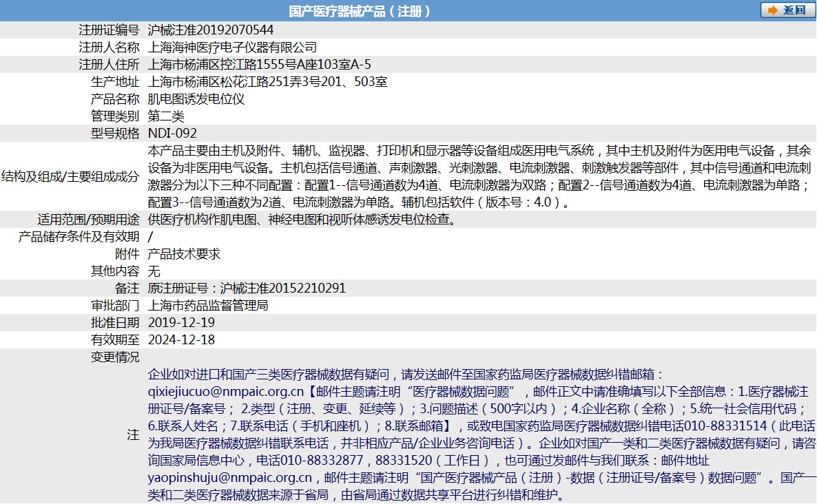Click the 附件 label
The width and height of the screenshot is (817, 504).
(127, 253)
